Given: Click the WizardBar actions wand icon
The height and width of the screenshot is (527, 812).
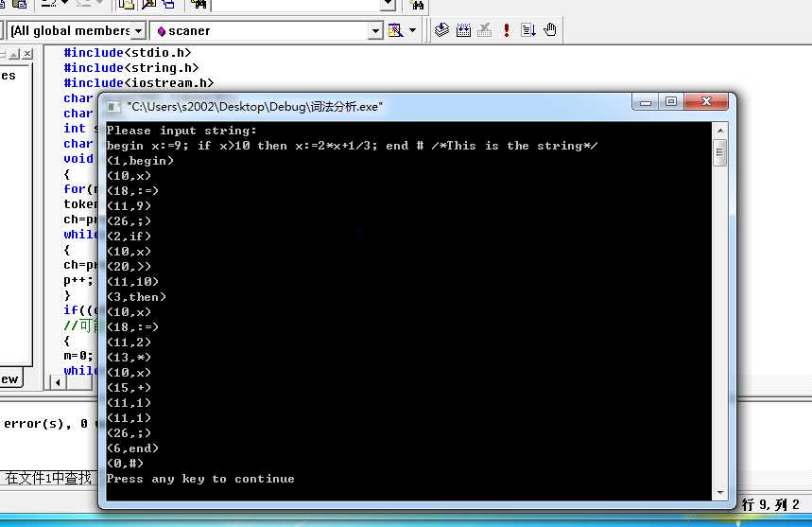Looking at the screenshot, I should pyautogui.click(x=396, y=30).
